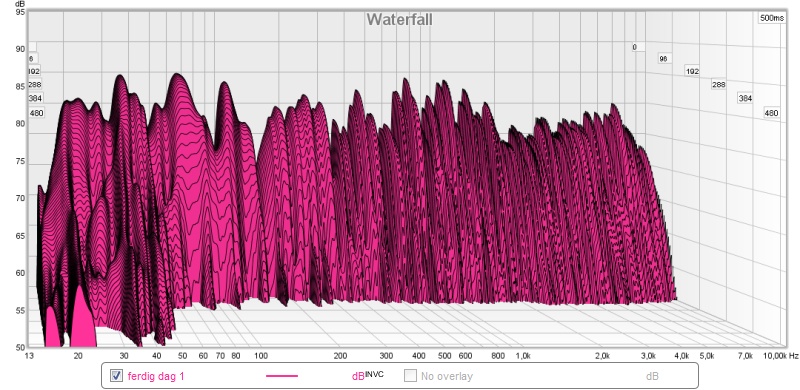Viewport: 800px width, 390px height.
Task: Click the '2,0k' frequency axis label
Action: point(602,356)
